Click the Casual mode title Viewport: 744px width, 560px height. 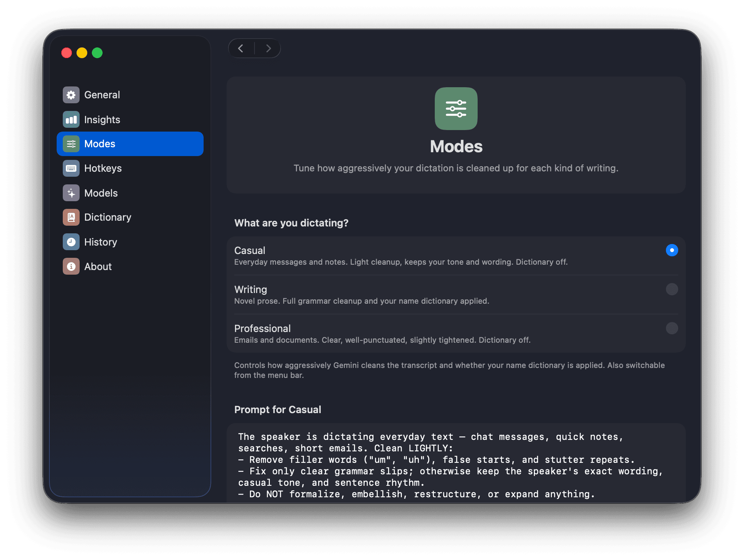[250, 251]
